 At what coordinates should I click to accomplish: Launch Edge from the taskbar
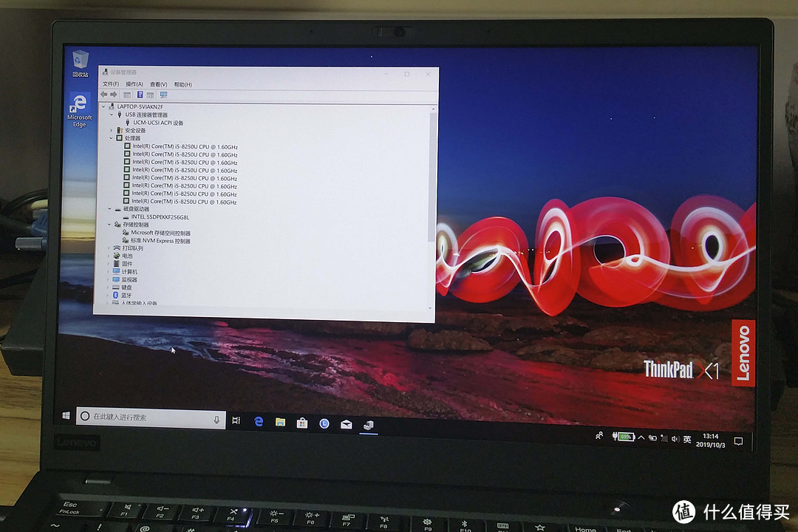point(259,421)
